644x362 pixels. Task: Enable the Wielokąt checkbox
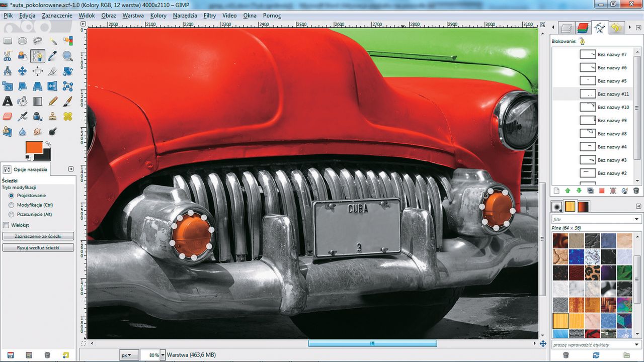point(6,225)
